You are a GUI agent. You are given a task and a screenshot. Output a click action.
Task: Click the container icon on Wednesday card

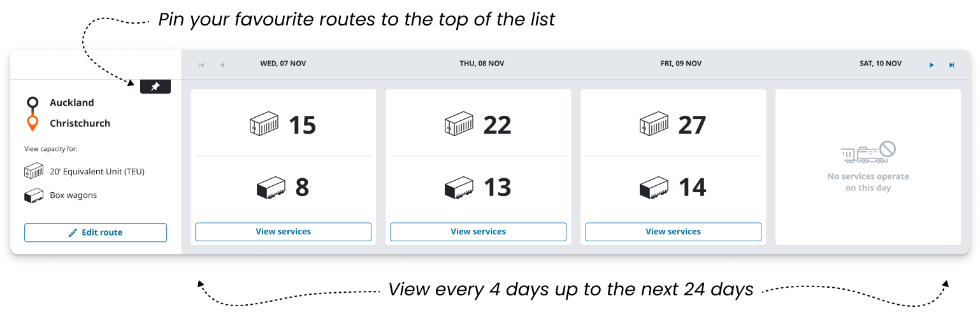tap(264, 125)
